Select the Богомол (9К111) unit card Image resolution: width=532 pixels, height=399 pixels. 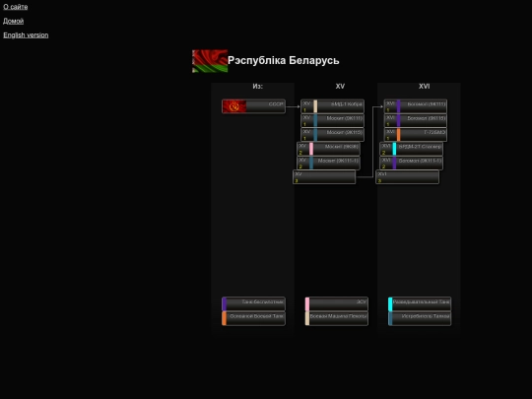[x=416, y=106]
